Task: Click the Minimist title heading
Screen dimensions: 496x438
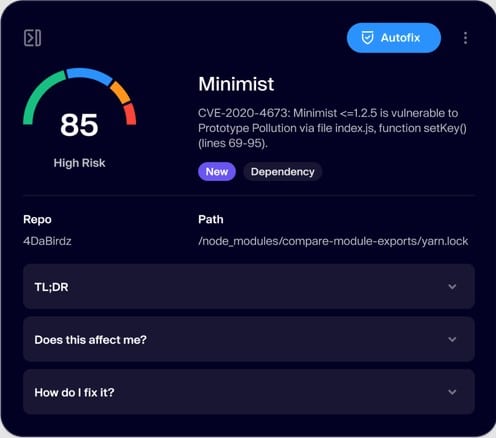Action: 236,84
